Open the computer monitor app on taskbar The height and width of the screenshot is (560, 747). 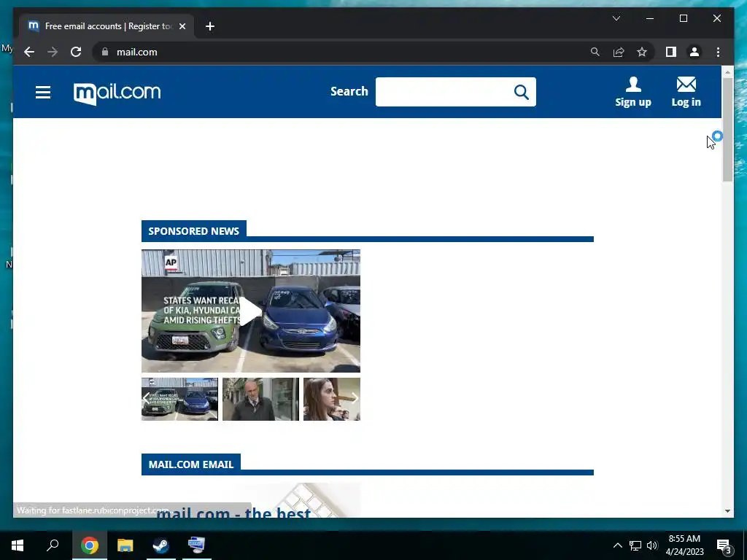196,545
